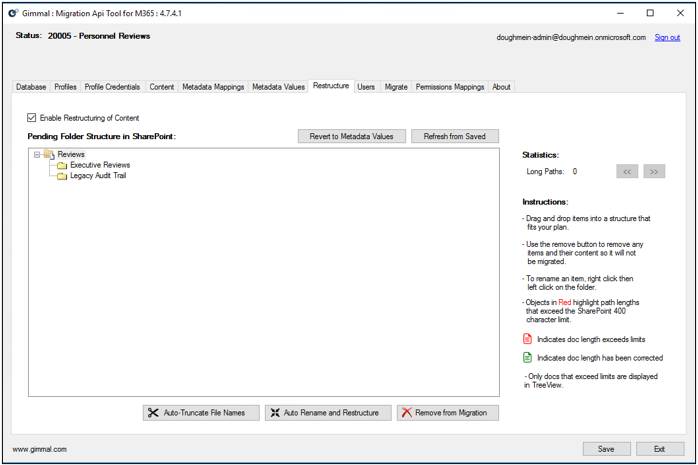Click the Reviews root folder icon
This screenshot has width=698, height=465.
pyautogui.click(x=49, y=155)
